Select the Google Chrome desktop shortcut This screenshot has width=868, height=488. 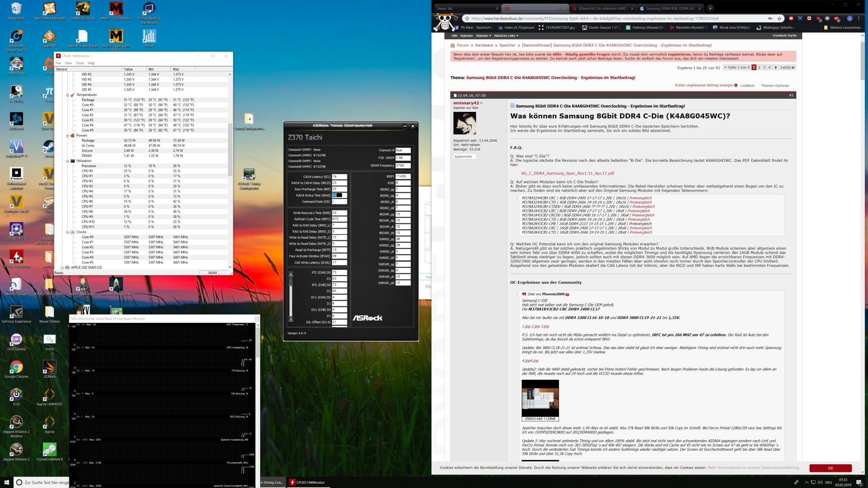[16, 369]
